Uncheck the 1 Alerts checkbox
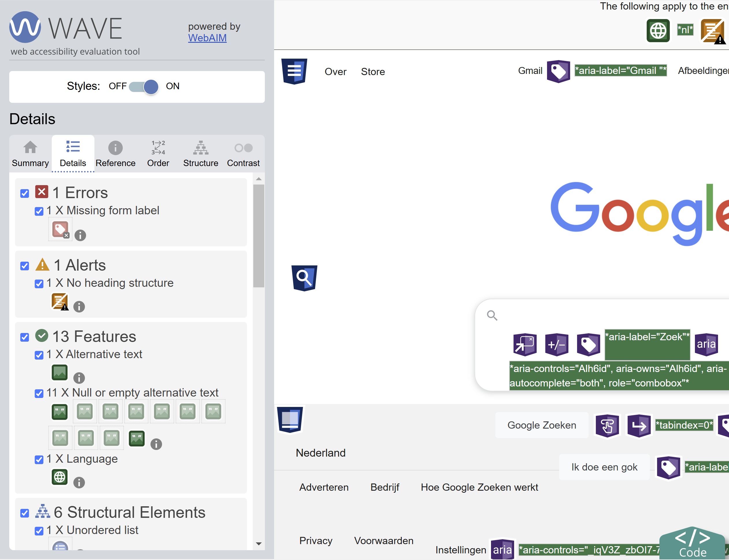The height and width of the screenshot is (560, 729). pyautogui.click(x=25, y=266)
